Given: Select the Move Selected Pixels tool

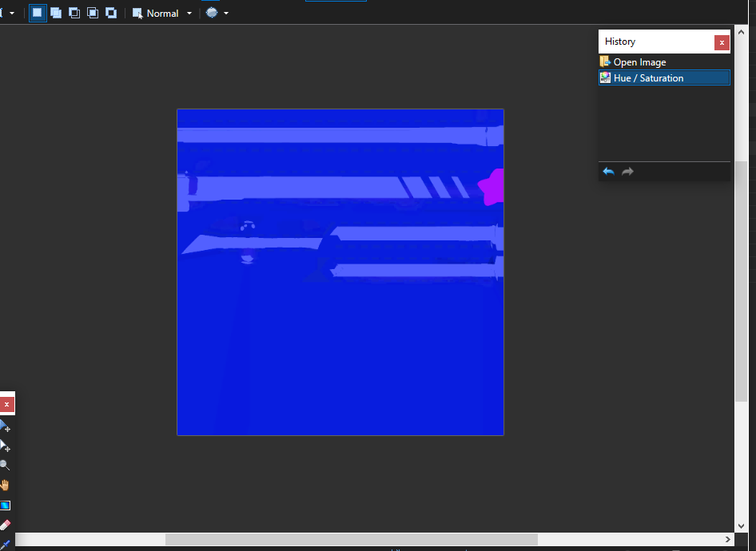Looking at the screenshot, I should [x=5, y=427].
